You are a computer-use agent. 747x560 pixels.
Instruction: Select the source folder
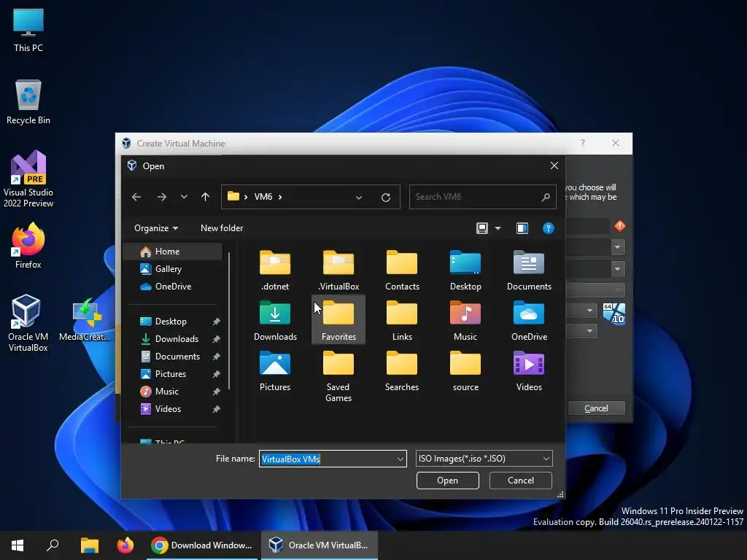tap(465, 371)
